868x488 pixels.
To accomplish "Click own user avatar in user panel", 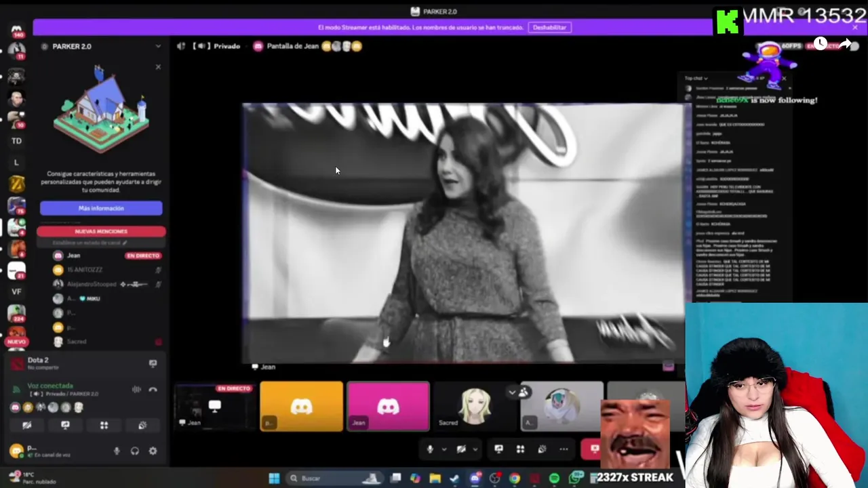I will click(x=16, y=450).
